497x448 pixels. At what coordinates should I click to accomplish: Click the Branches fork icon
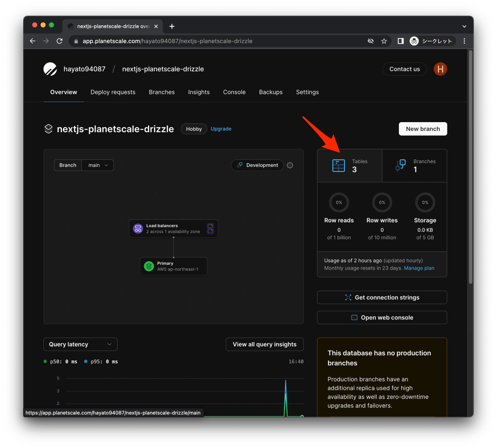(x=400, y=166)
